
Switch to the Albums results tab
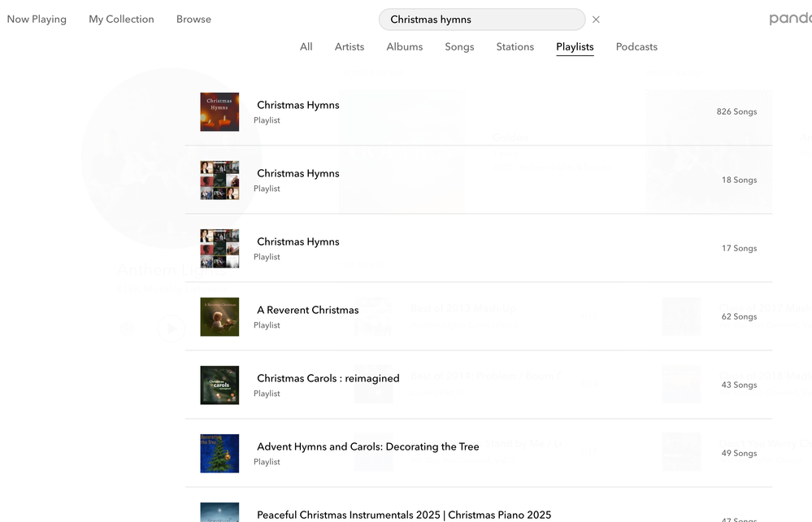click(x=404, y=46)
